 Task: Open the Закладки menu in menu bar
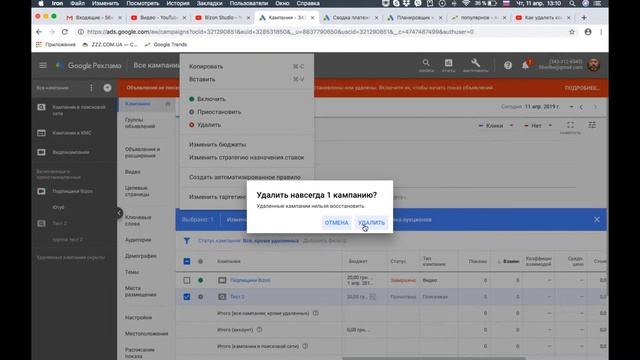[x=209, y=3]
